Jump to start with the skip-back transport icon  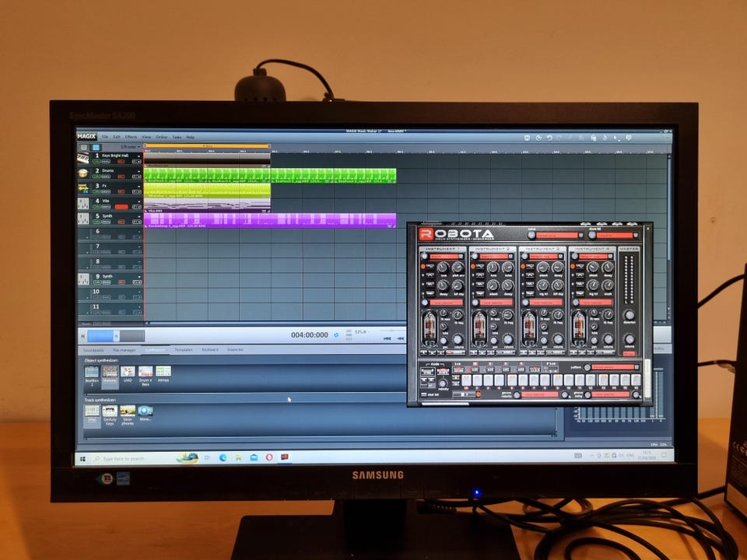click(x=388, y=338)
